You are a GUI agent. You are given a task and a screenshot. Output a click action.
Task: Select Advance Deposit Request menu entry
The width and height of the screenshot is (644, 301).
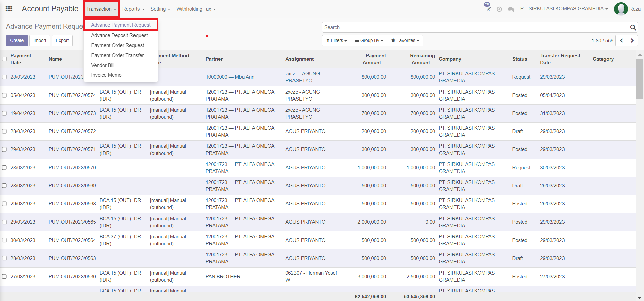(x=119, y=35)
